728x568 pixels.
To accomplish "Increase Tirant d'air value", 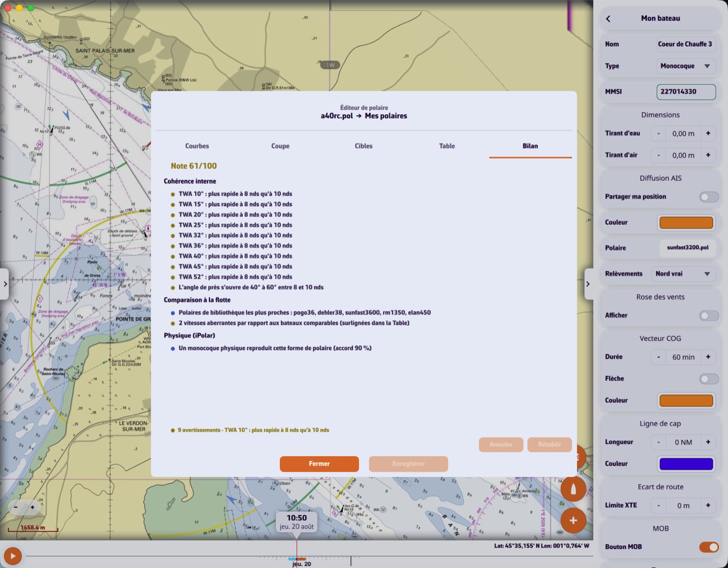I will pos(708,155).
